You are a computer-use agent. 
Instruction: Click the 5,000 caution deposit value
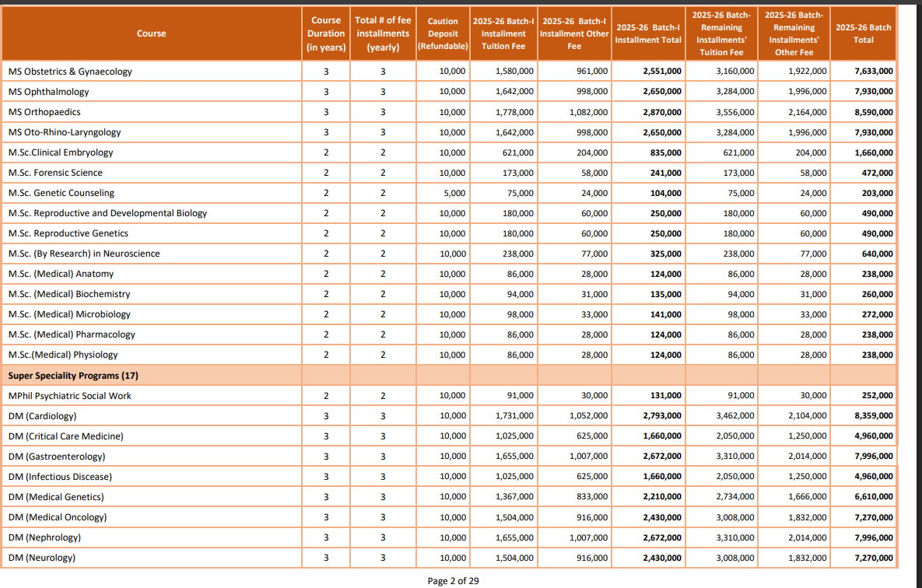(454, 193)
